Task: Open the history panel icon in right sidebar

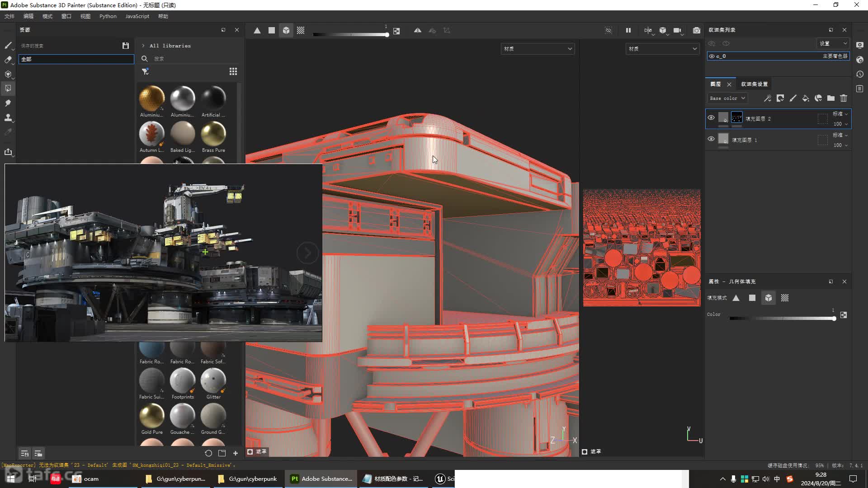Action: click(860, 74)
